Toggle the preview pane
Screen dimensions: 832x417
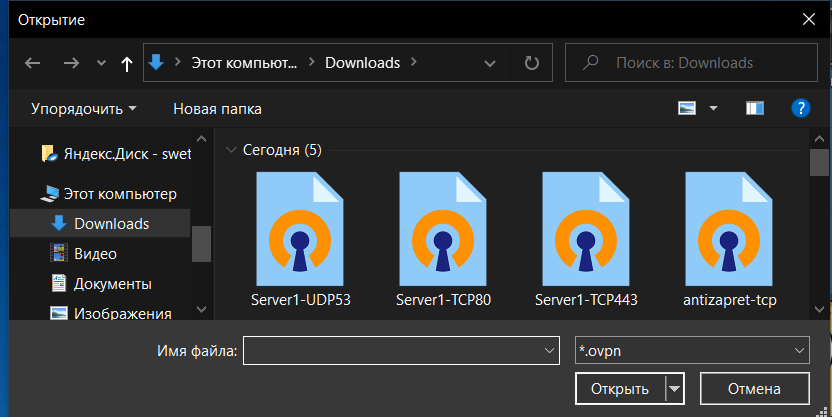tap(755, 108)
